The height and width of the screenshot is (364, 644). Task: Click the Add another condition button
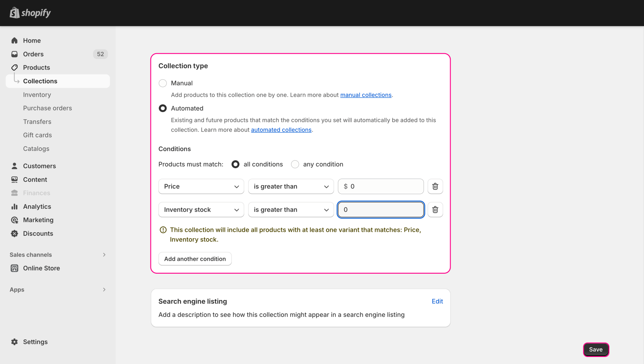(x=195, y=259)
